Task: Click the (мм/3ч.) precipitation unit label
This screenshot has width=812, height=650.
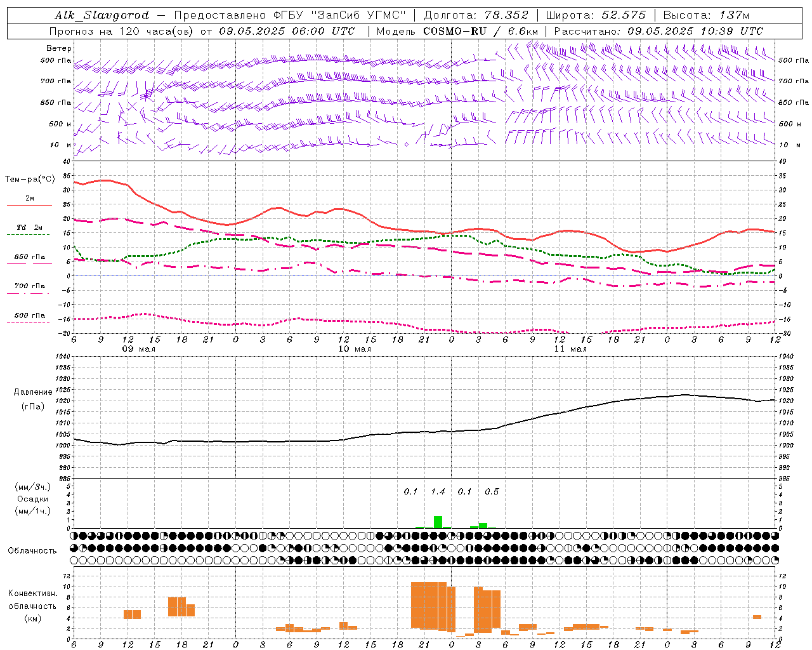Action: click(x=33, y=487)
